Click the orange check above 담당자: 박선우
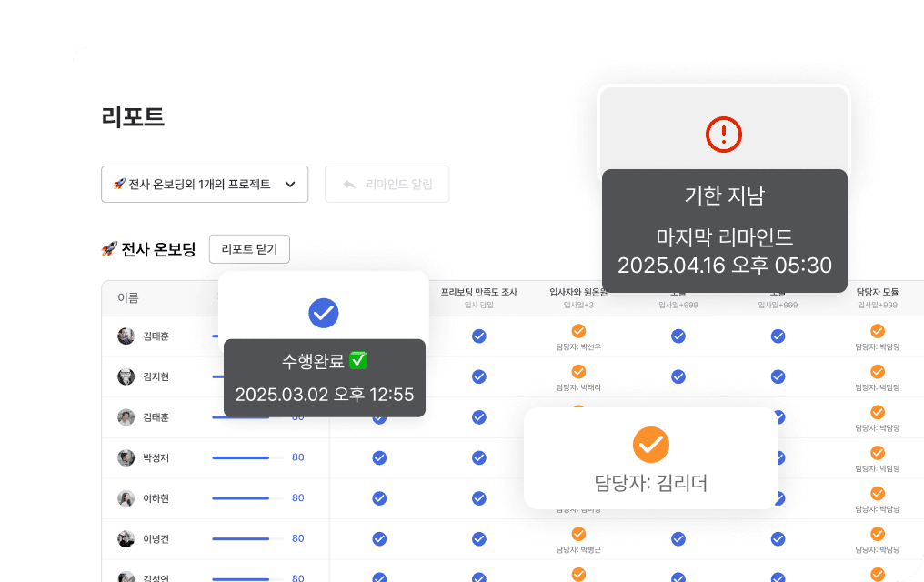Viewport: 924px width, 582px height. 578,331
